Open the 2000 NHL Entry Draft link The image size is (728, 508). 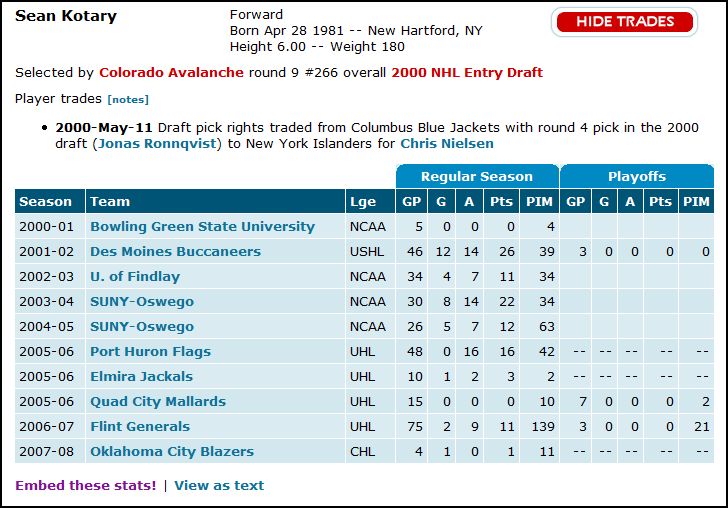click(x=467, y=73)
